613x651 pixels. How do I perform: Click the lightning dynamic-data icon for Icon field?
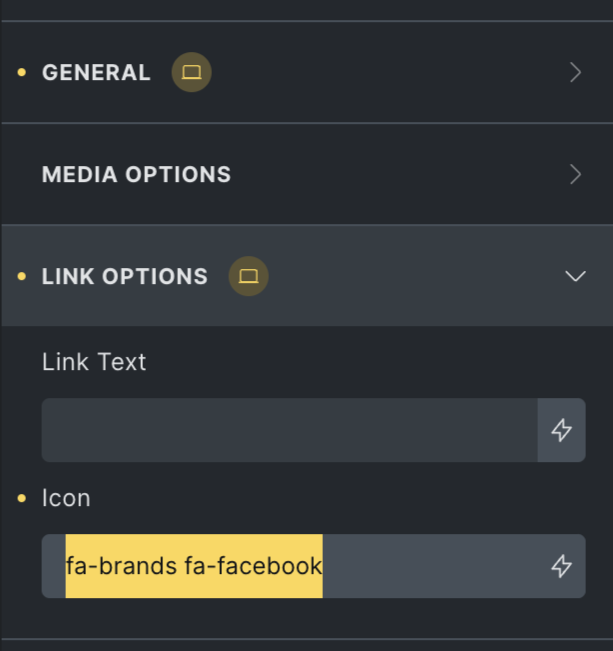point(562,566)
